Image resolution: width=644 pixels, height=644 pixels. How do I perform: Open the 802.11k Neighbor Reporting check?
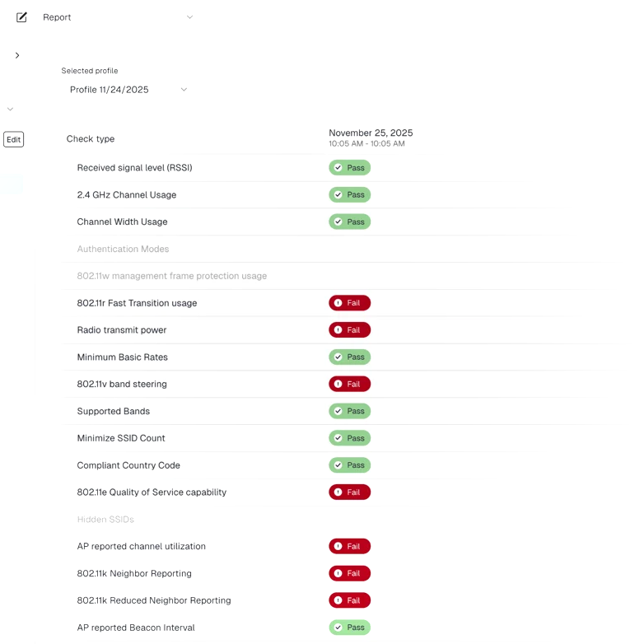[x=134, y=574]
